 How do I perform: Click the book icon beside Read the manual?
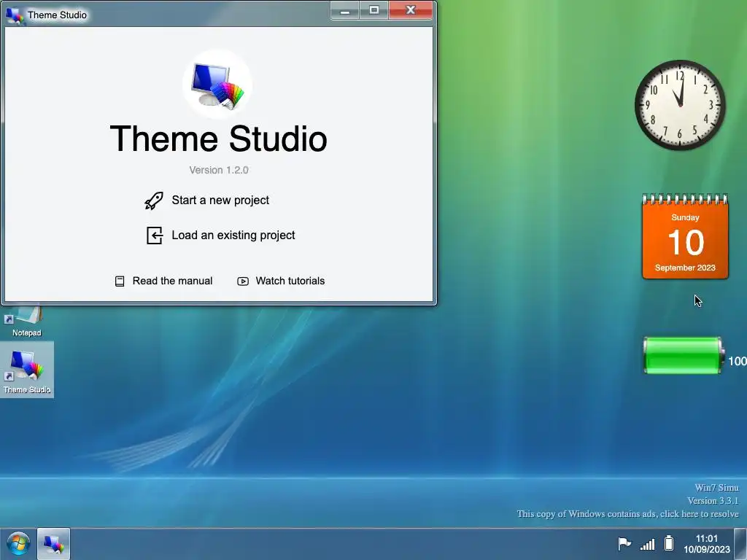[x=120, y=281]
